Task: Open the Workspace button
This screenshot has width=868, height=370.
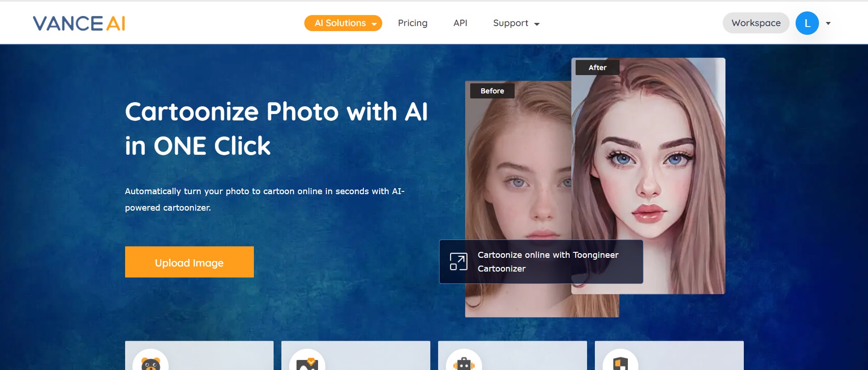Action: (756, 23)
